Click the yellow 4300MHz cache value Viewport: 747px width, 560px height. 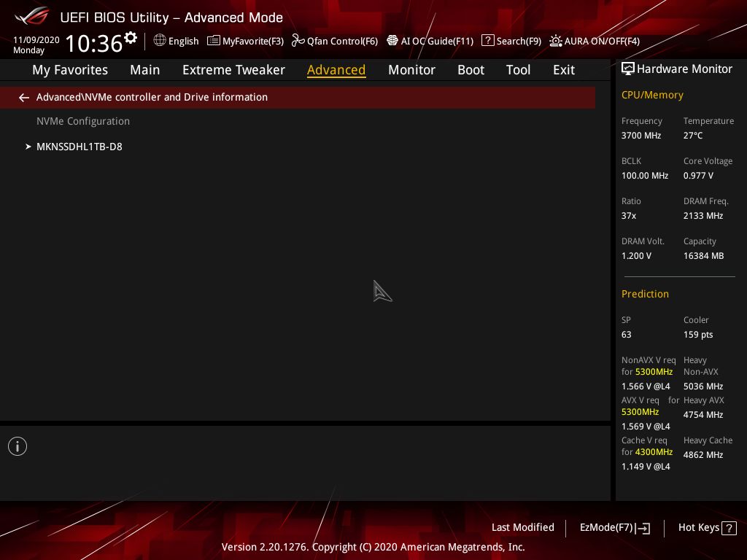point(654,452)
